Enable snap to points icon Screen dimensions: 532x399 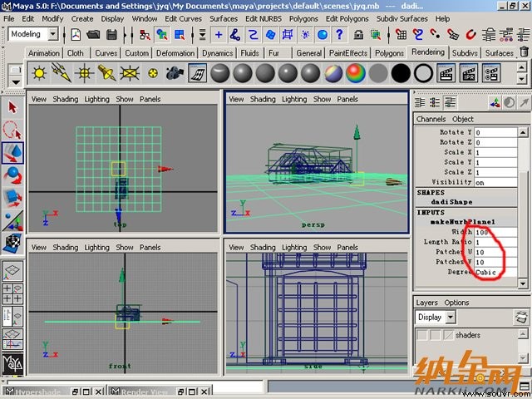[x=436, y=35]
